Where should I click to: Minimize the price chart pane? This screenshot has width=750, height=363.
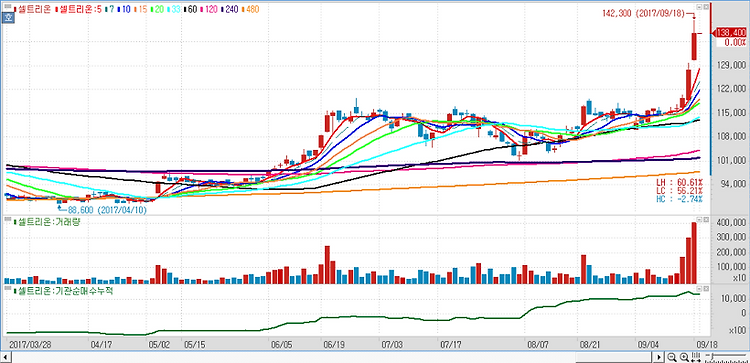pyautogui.click(x=699, y=7)
